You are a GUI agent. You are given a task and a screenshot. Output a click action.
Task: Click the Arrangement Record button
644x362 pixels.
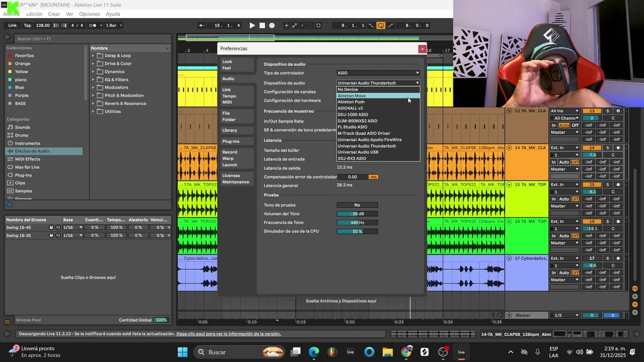pyautogui.click(x=272, y=25)
